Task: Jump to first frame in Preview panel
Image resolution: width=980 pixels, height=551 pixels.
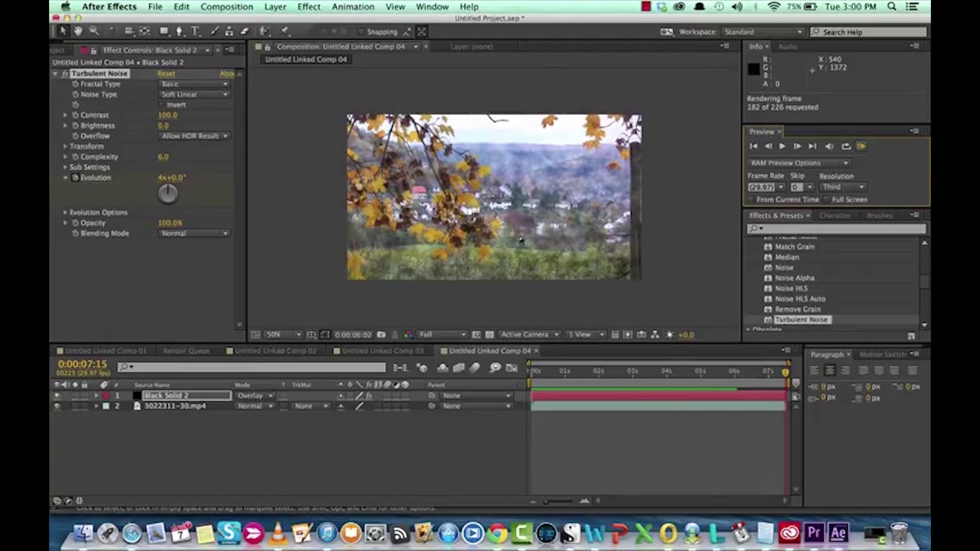Action: [x=753, y=146]
